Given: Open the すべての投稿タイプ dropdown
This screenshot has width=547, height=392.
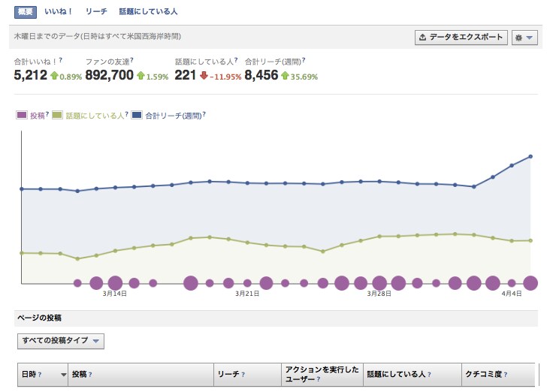Looking at the screenshot, I should 61,341.
